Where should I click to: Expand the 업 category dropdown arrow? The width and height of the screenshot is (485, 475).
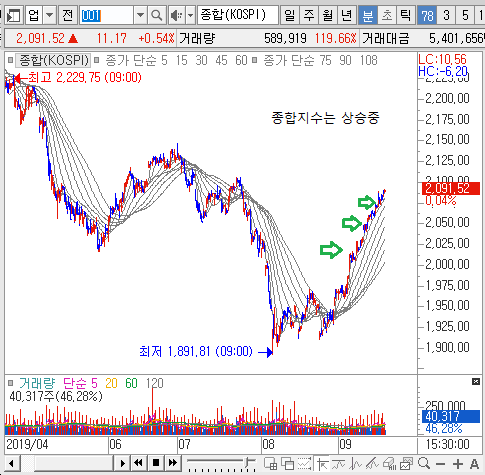[50, 15]
